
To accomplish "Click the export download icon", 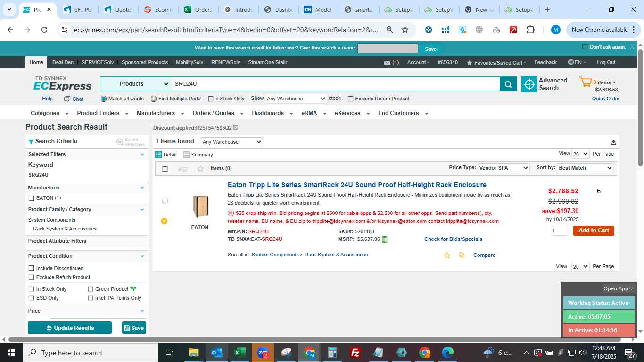I will click(613, 142).
